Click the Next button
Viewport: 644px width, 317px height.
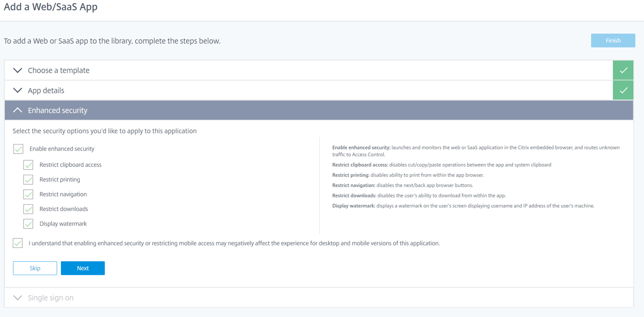click(x=83, y=268)
